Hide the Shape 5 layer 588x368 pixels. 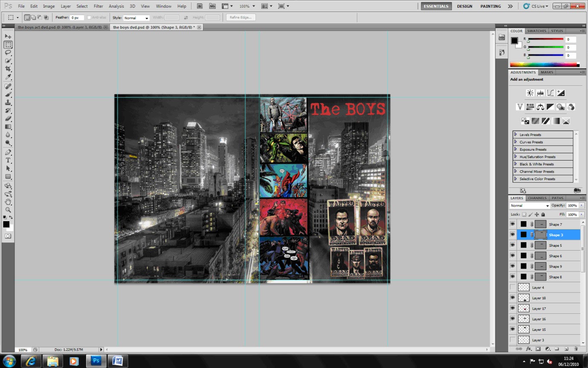[x=513, y=245]
